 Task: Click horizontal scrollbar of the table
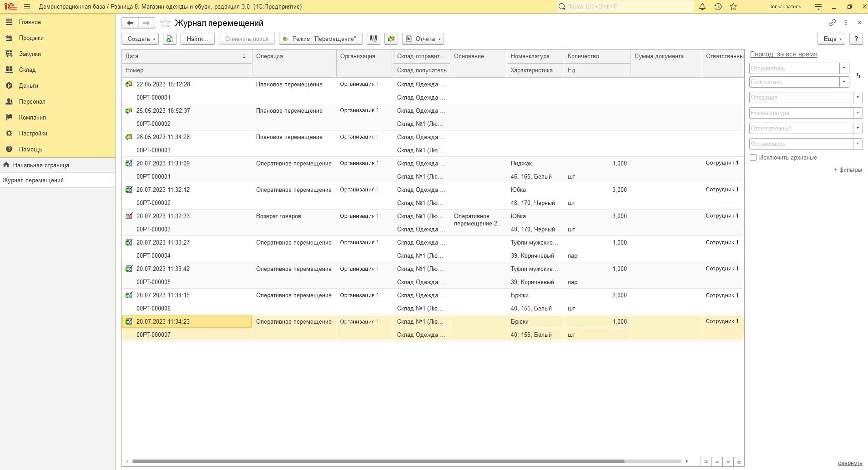tap(378, 461)
